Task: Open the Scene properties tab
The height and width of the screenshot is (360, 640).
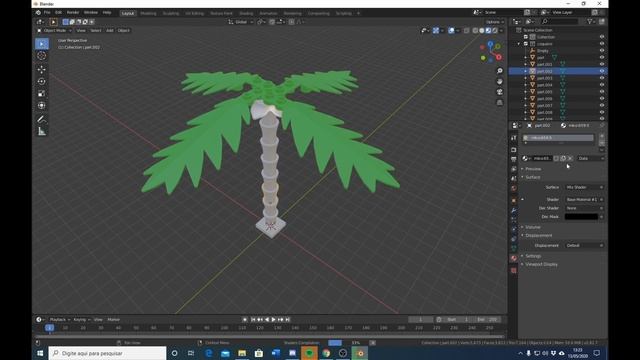Action: (513, 179)
